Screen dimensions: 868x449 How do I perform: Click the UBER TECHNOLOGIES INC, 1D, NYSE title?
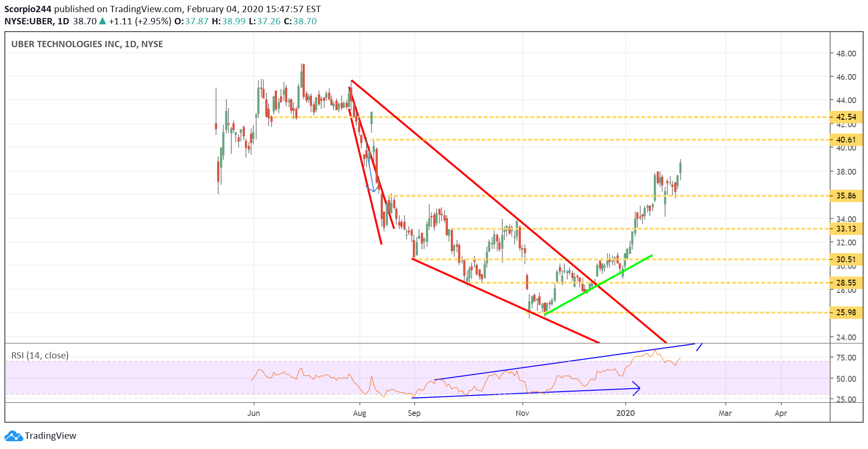(87, 44)
